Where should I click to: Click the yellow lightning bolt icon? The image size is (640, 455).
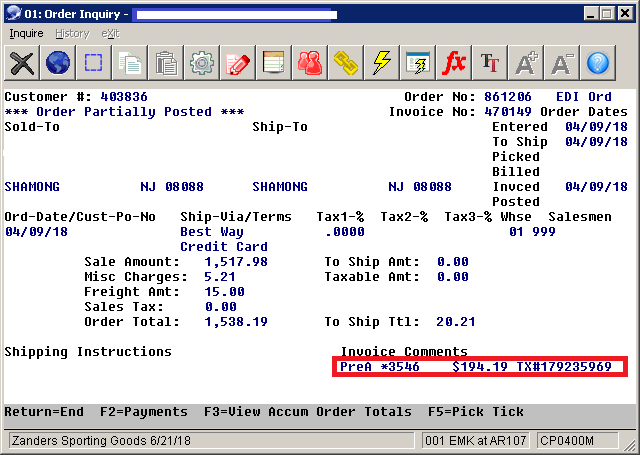point(381,63)
